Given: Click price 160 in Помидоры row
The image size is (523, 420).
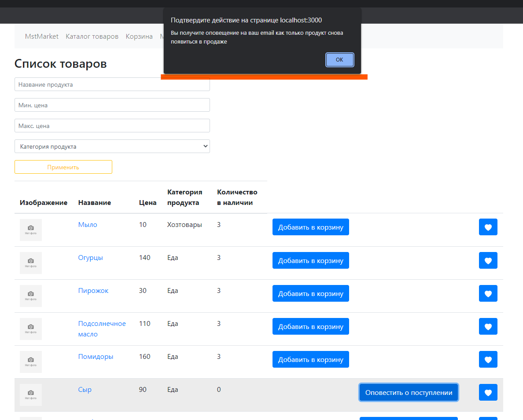Looking at the screenshot, I should point(145,357).
